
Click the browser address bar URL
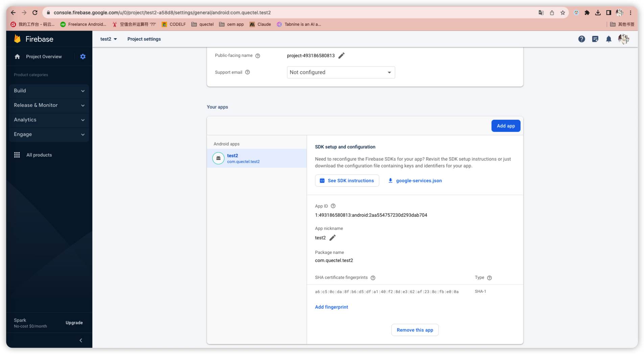[162, 13]
